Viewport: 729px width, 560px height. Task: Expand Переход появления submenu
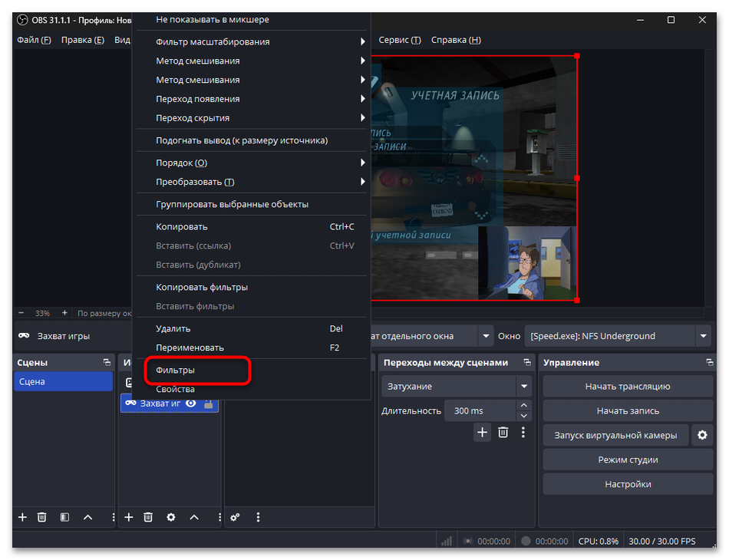[x=252, y=99]
